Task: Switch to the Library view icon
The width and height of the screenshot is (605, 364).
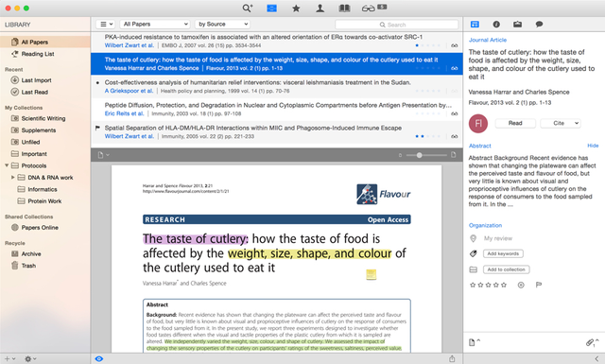Action: tap(271, 8)
